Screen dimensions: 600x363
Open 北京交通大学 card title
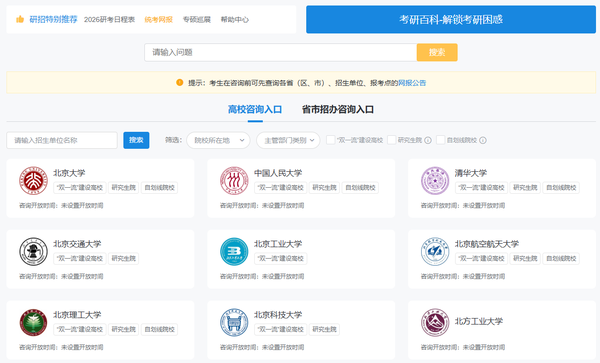coord(77,244)
